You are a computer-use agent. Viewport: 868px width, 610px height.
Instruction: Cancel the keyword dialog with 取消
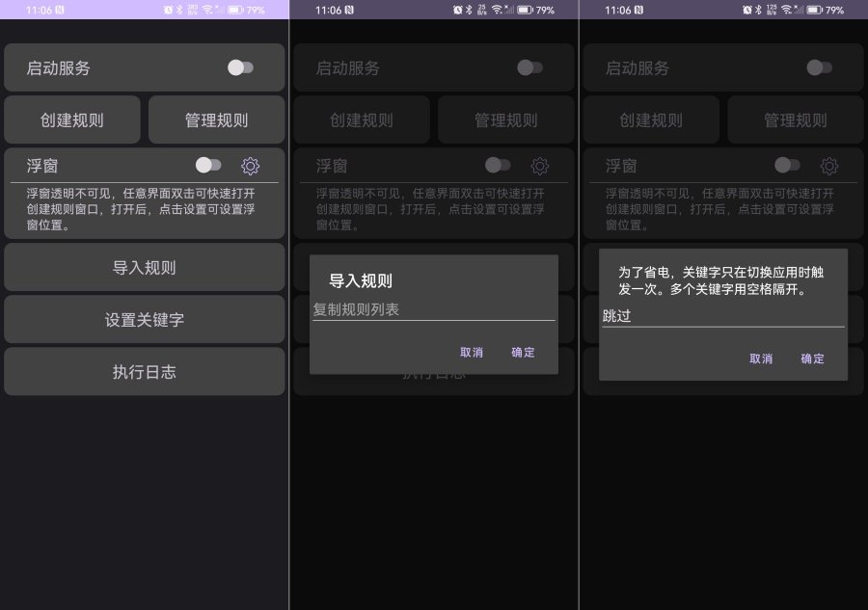click(x=761, y=358)
